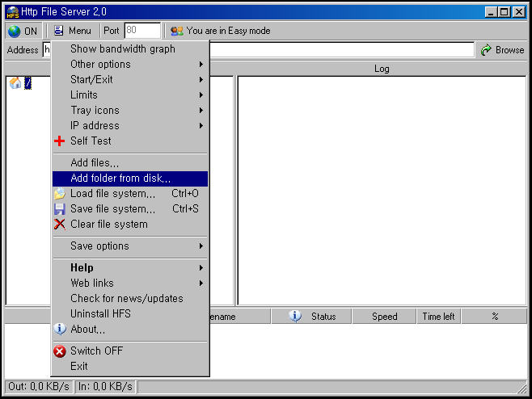This screenshot has width=532, height=399.
Task: Select Exit from the menu
Action: tap(130, 367)
